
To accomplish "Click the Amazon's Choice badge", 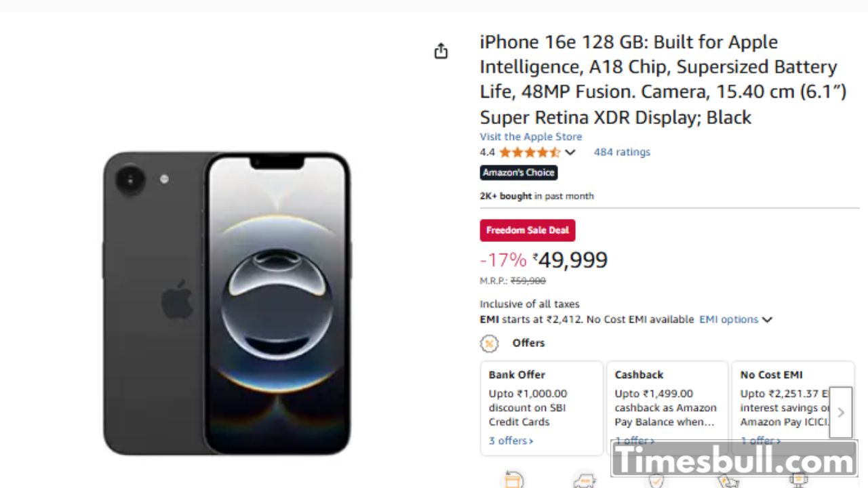I will tap(519, 173).
